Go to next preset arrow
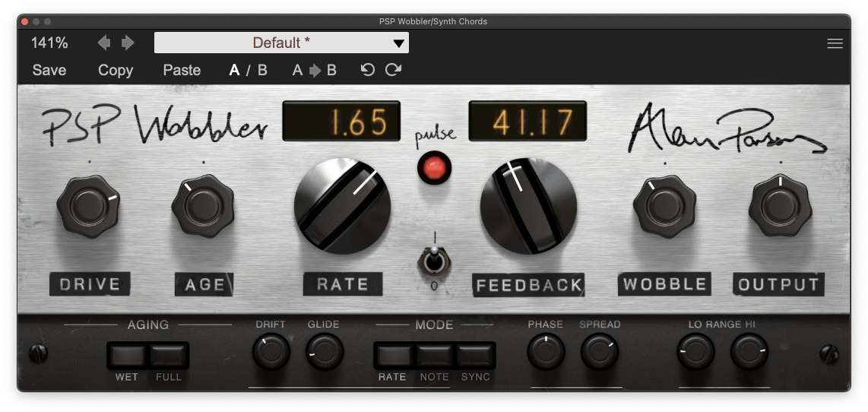The image size is (868, 412). [128, 43]
